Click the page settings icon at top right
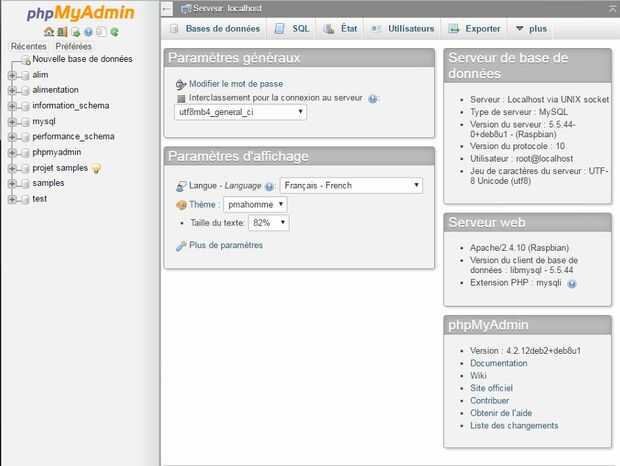Image resolution: width=620 pixels, height=466 pixels. (612, 9)
